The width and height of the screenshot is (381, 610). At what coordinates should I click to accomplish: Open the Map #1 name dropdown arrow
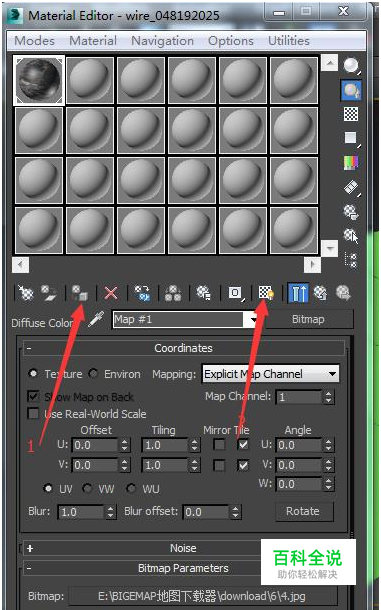pyautogui.click(x=253, y=320)
